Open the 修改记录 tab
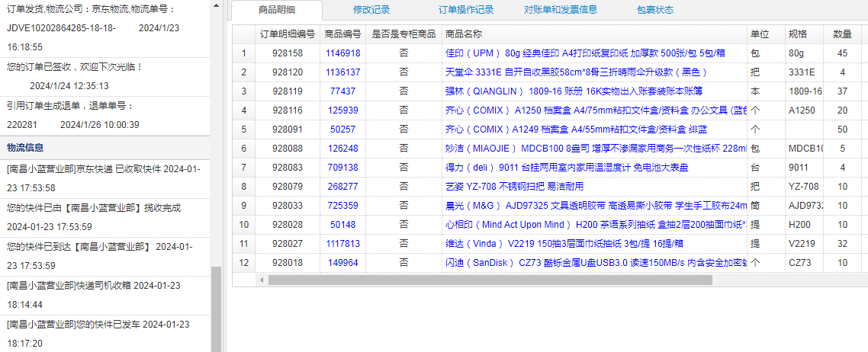This screenshot has height=352, width=868. point(371,10)
